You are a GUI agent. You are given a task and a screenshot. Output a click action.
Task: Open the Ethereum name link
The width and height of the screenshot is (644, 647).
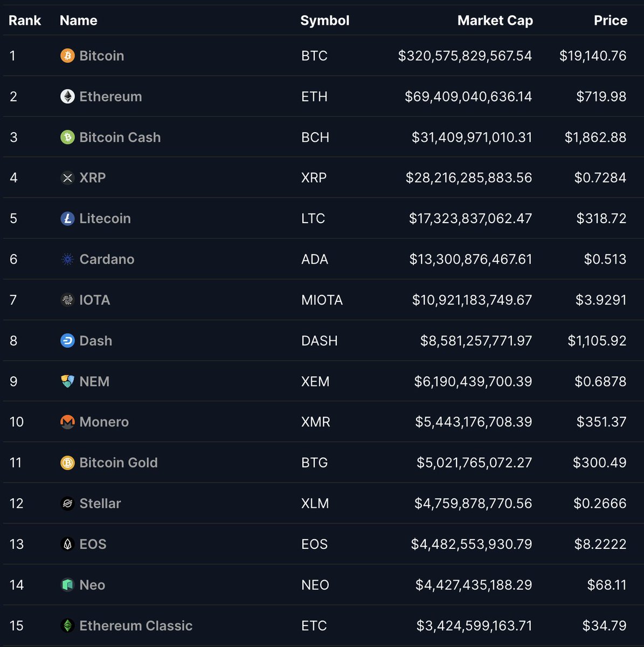(x=111, y=97)
